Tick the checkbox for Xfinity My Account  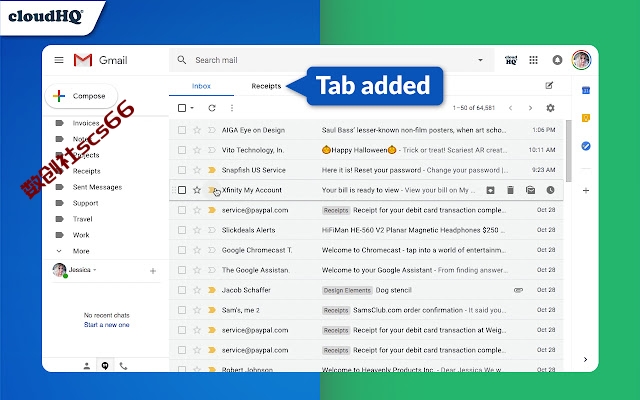coord(182,190)
